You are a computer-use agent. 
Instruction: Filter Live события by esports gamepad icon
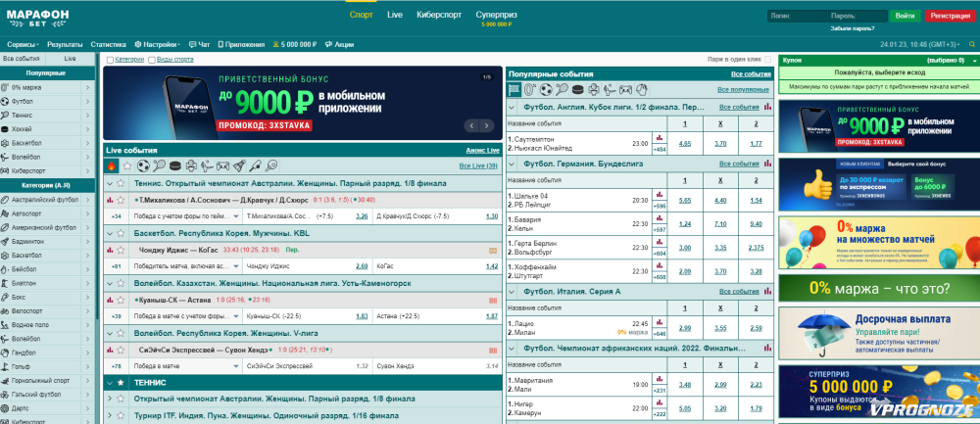pos(223,166)
